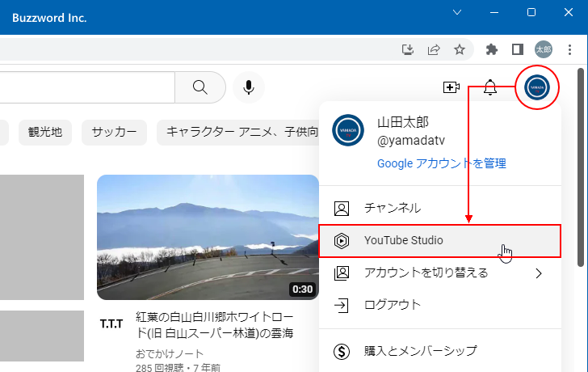This screenshot has height=372, width=588.
Task: Filter by キャラクター アニメ、子供向 chip
Action: pos(238,132)
